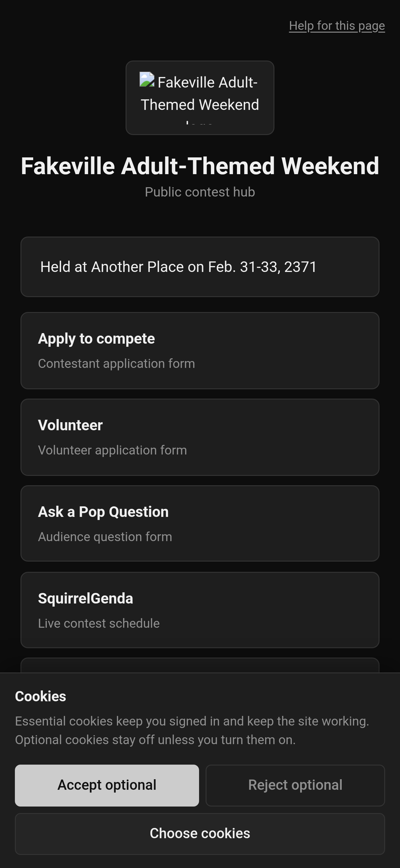Screen dimensions: 400x868
Task: Click the broken logo image icon
Action: pos(147,79)
